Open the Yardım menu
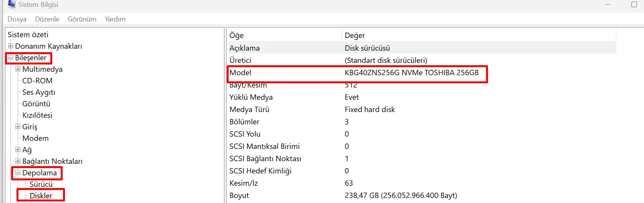The height and width of the screenshot is (203, 644). (115, 19)
